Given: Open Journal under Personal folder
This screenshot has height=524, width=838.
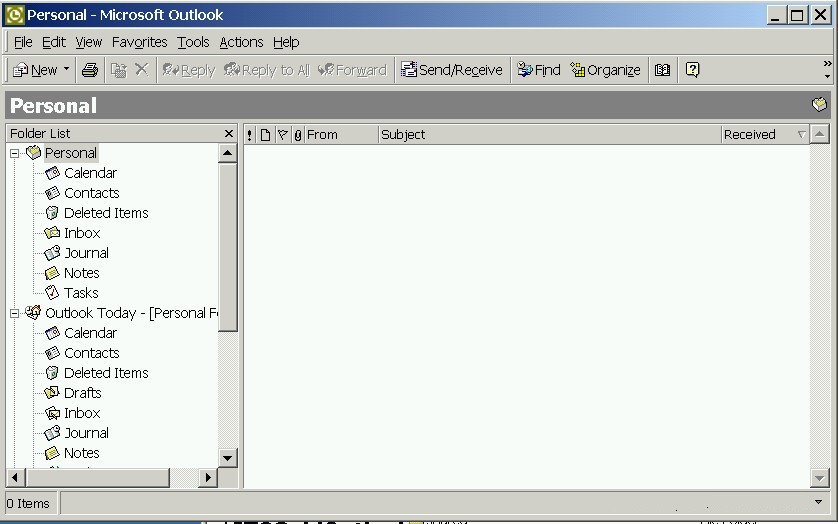Looking at the screenshot, I should [x=86, y=253].
